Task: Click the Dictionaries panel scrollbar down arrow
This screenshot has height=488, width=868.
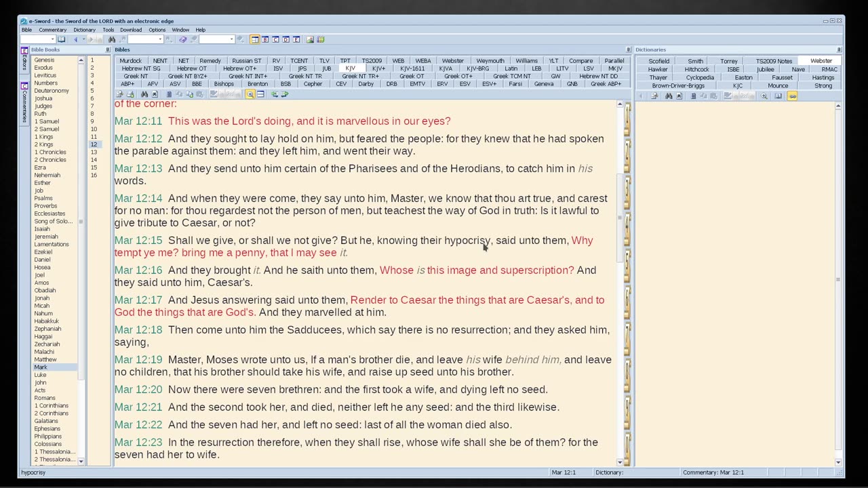Action: tap(838, 462)
